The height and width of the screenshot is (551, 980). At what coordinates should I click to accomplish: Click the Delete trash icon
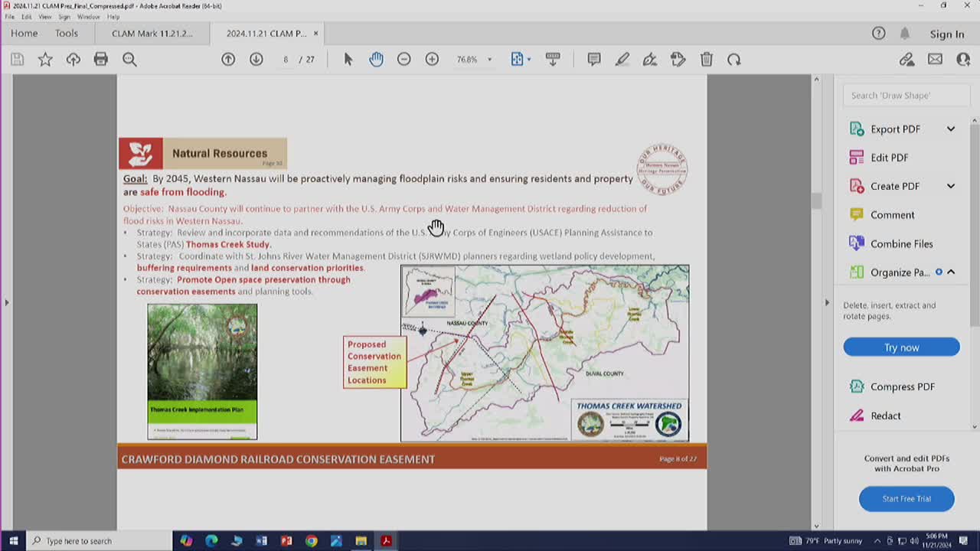[706, 60]
